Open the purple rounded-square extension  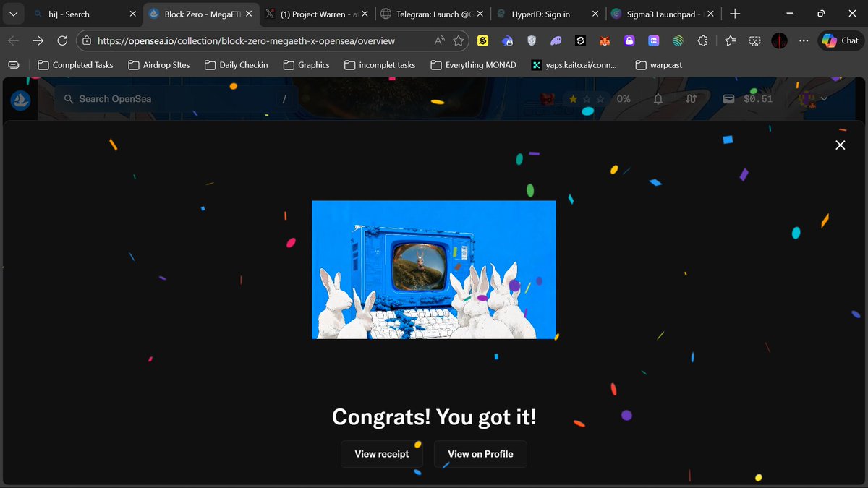point(654,41)
